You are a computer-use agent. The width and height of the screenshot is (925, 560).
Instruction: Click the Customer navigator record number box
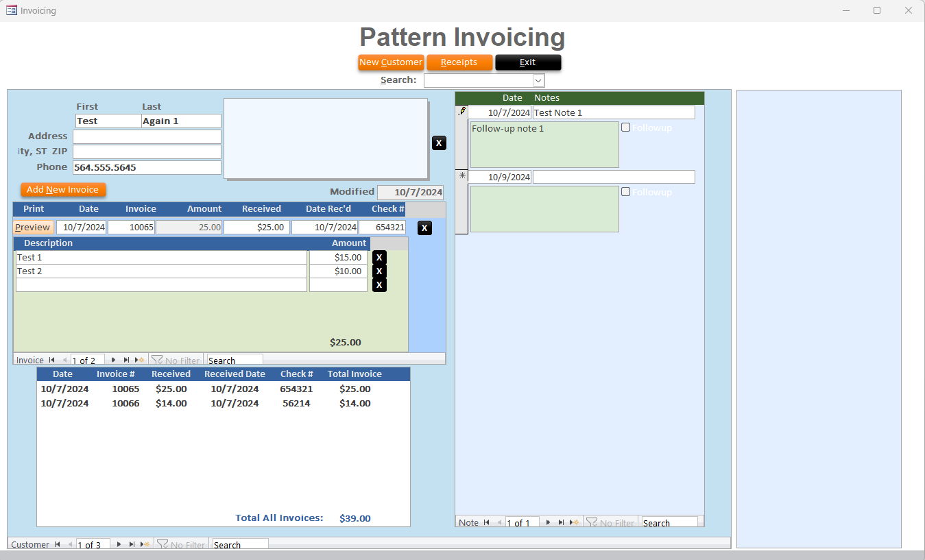tap(93, 544)
